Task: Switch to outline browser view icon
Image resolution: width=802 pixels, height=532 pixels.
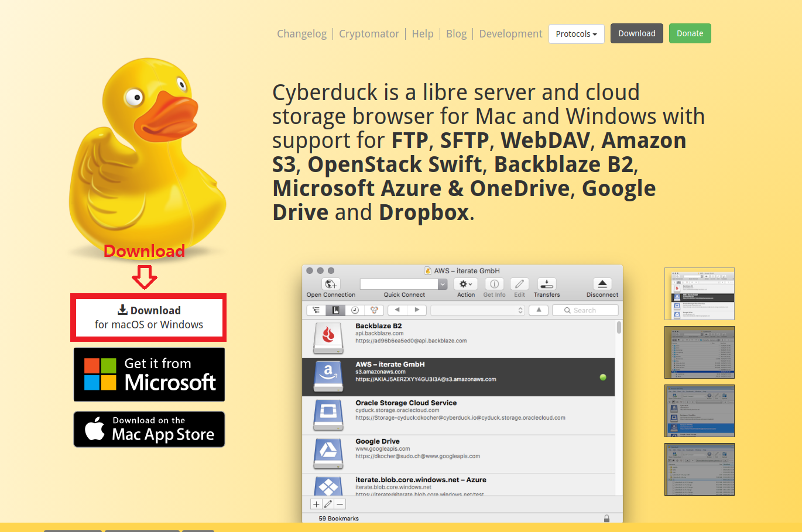Action: coord(316,310)
